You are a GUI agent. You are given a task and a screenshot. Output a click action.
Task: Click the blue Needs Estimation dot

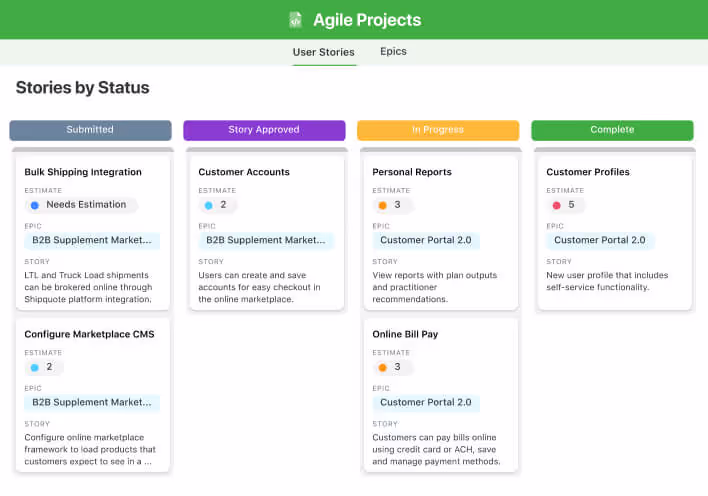[x=35, y=205]
